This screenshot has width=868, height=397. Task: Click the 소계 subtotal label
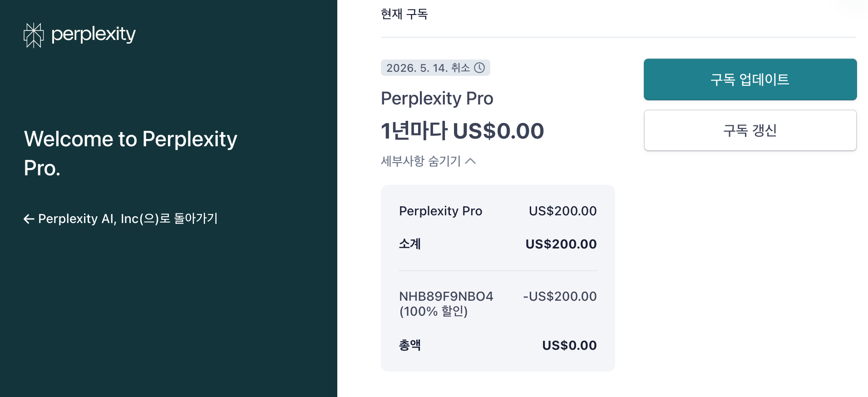[409, 244]
